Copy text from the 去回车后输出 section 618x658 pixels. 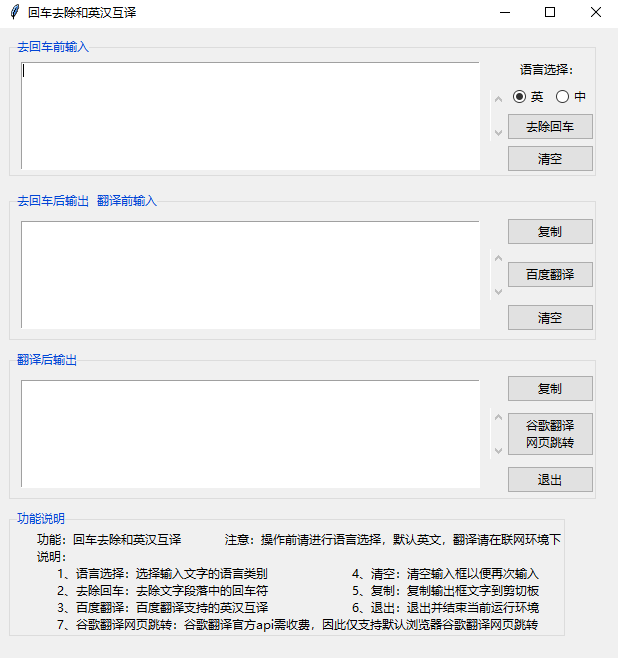(x=550, y=231)
